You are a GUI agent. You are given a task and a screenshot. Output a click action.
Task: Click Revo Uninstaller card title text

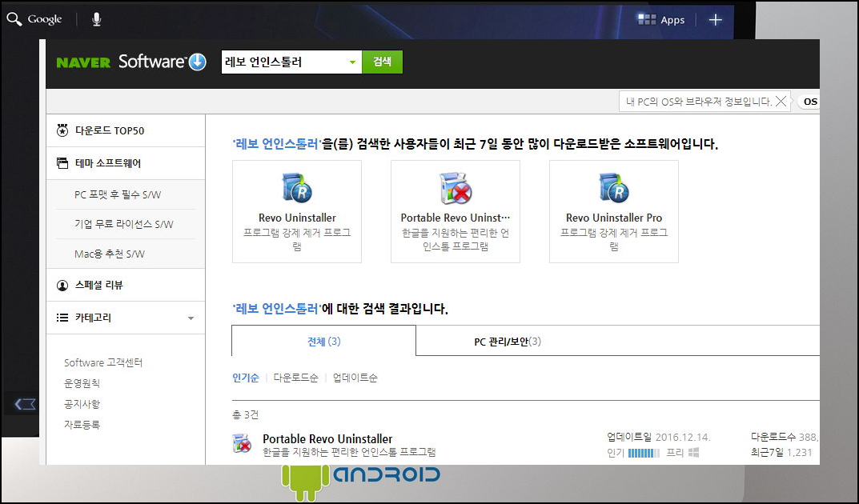(297, 218)
